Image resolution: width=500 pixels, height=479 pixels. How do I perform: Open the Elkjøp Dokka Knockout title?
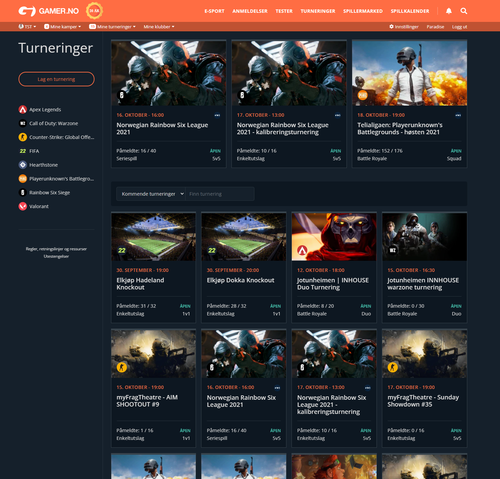pyautogui.click(x=240, y=280)
